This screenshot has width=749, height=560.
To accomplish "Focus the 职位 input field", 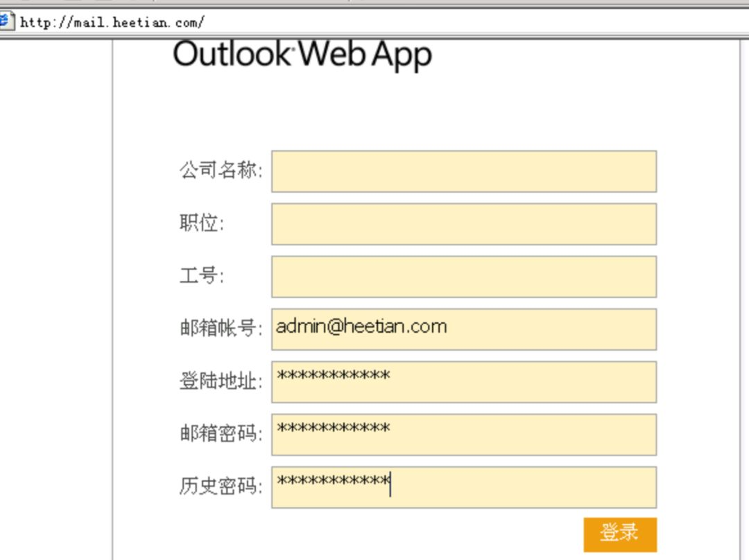I will coord(464,224).
